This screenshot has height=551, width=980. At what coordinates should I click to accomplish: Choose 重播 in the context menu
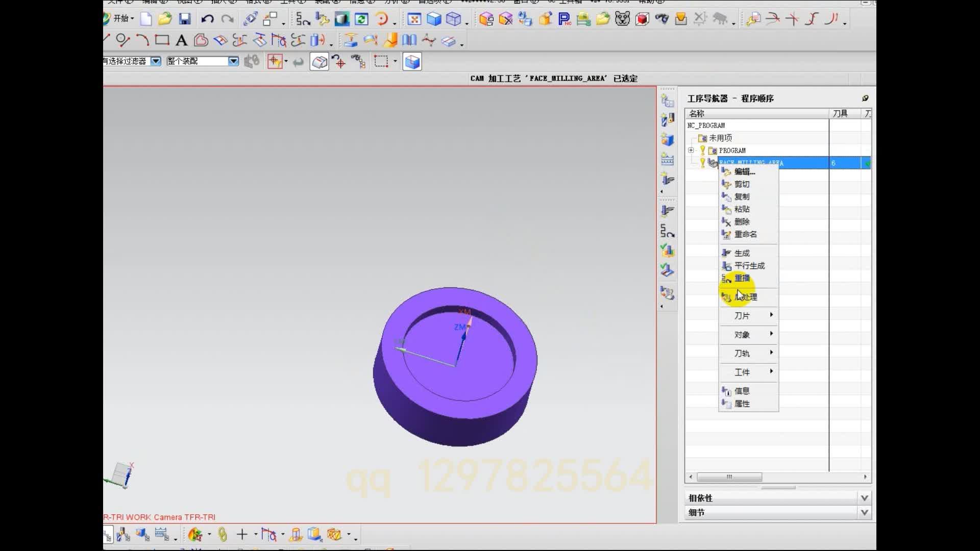[x=742, y=278]
